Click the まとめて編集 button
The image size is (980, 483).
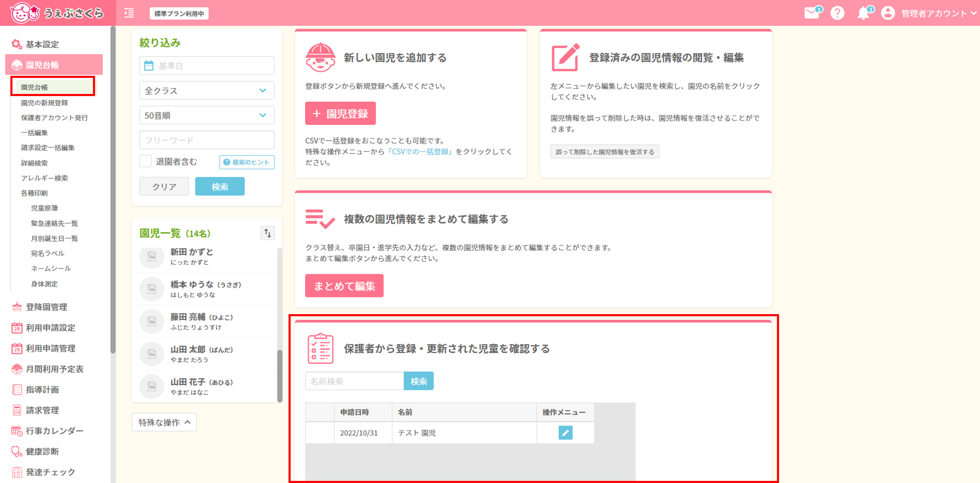[344, 286]
